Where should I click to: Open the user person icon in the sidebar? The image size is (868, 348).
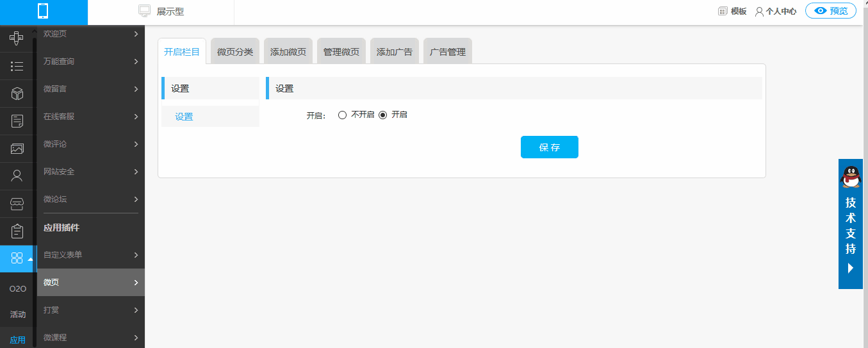click(17, 176)
